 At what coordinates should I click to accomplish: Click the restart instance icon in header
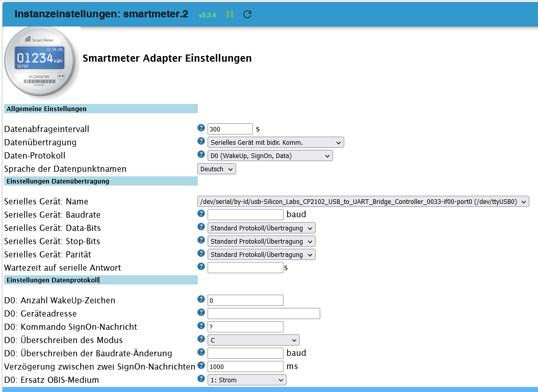coord(247,14)
